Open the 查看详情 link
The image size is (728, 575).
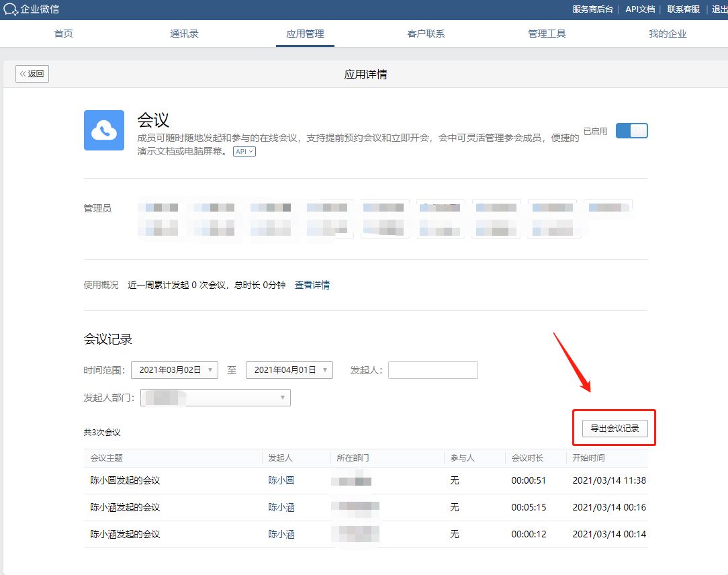(x=312, y=285)
